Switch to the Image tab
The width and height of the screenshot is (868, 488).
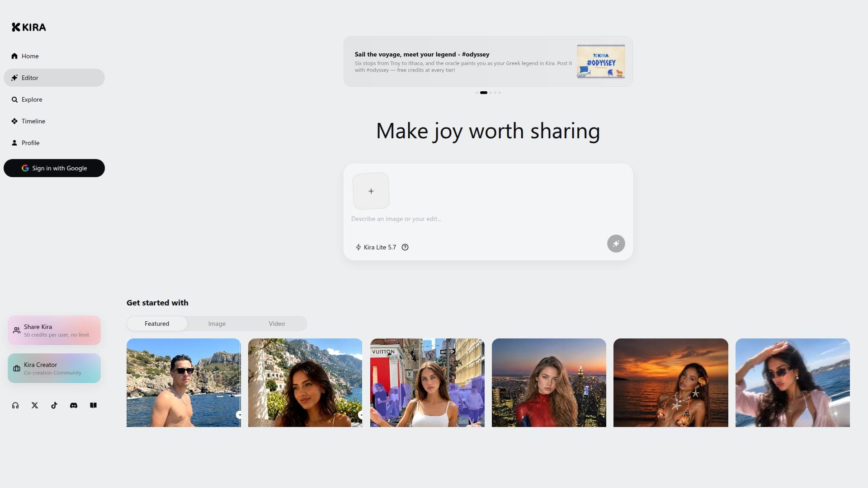[217, 324]
